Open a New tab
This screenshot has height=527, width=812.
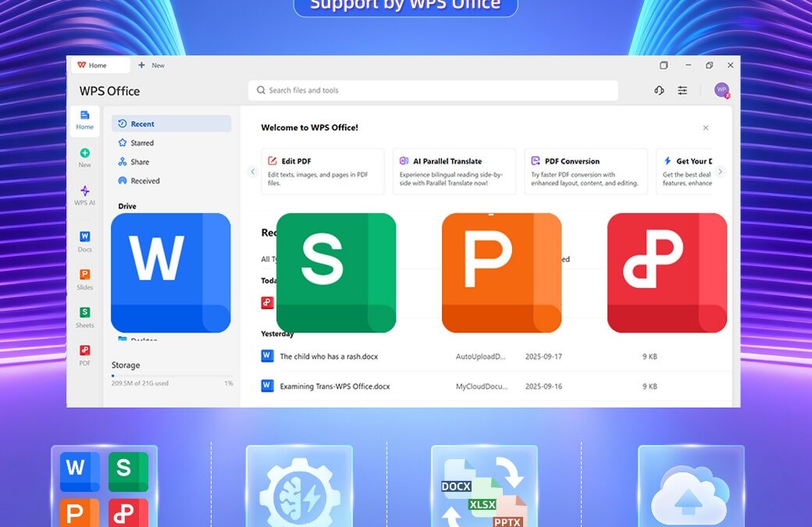point(151,66)
